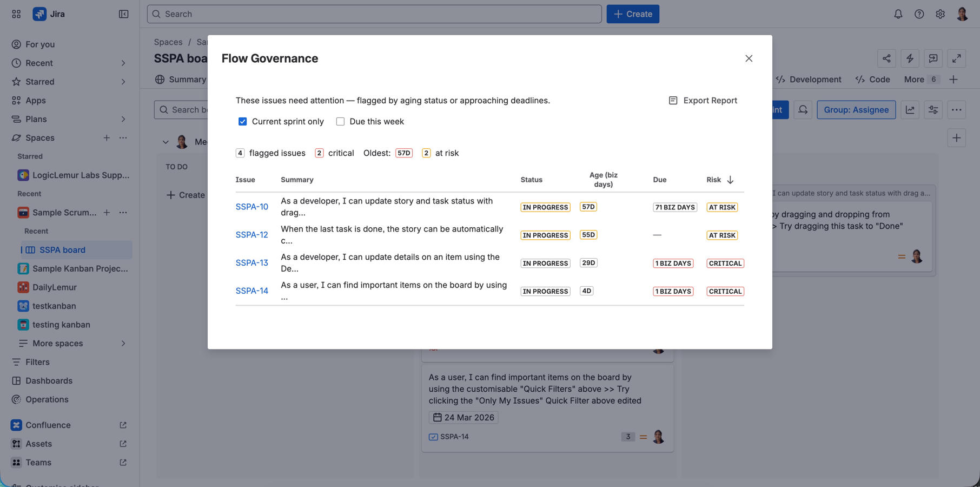This screenshot has width=980, height=487.
Task: Click the board share icon
Action: 886,58
